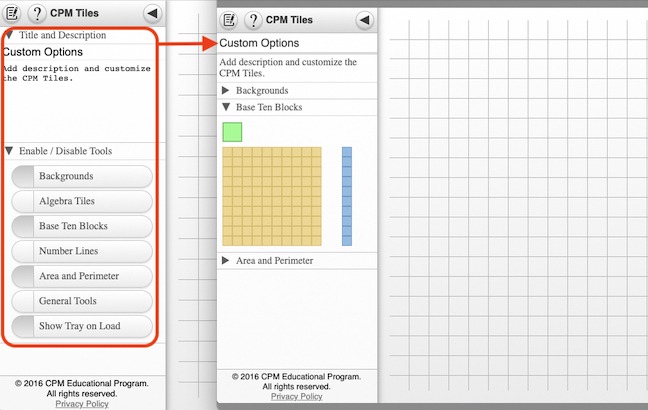Viewport: 648px width, 410px height.
Task: Collapse left panel with the back arrow button
Action: pyautogui.click(x=153, y=13)
